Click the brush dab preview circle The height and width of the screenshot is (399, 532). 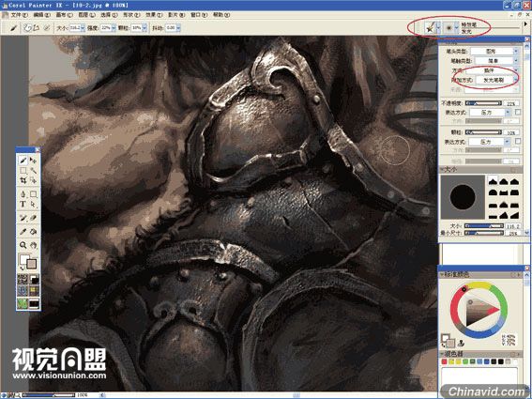click(463, 197)
